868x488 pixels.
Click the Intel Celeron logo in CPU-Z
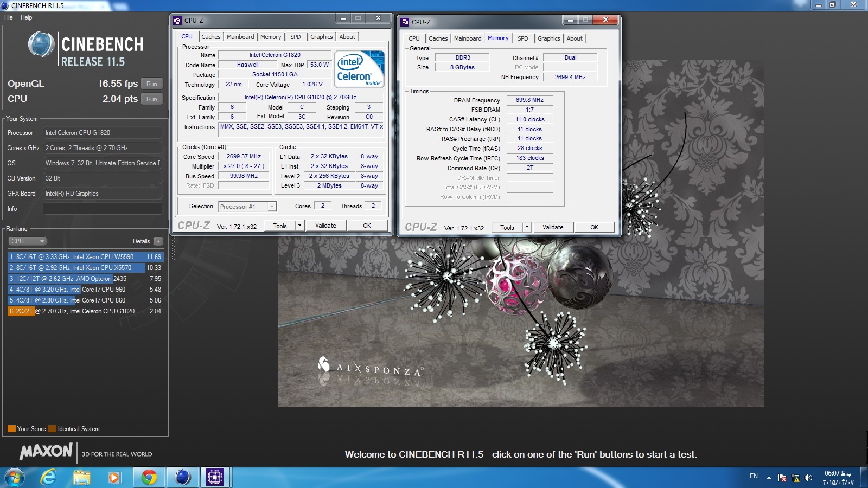coord(360,69)
